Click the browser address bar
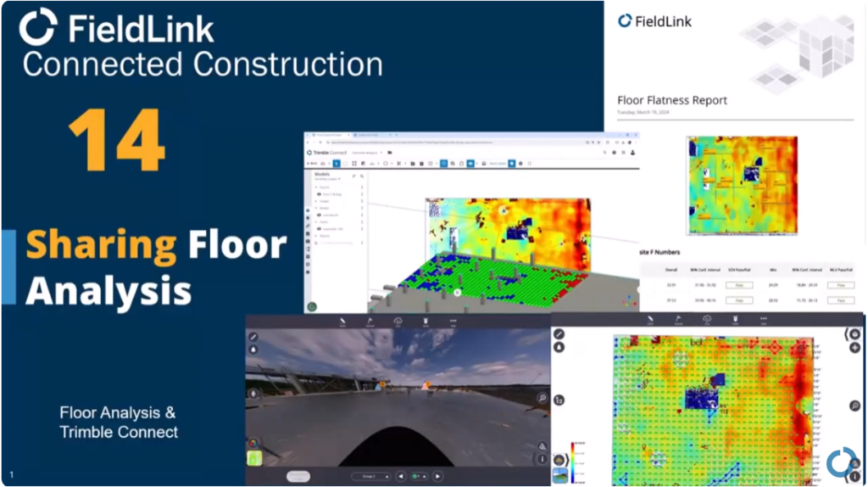 coord(453,143)
